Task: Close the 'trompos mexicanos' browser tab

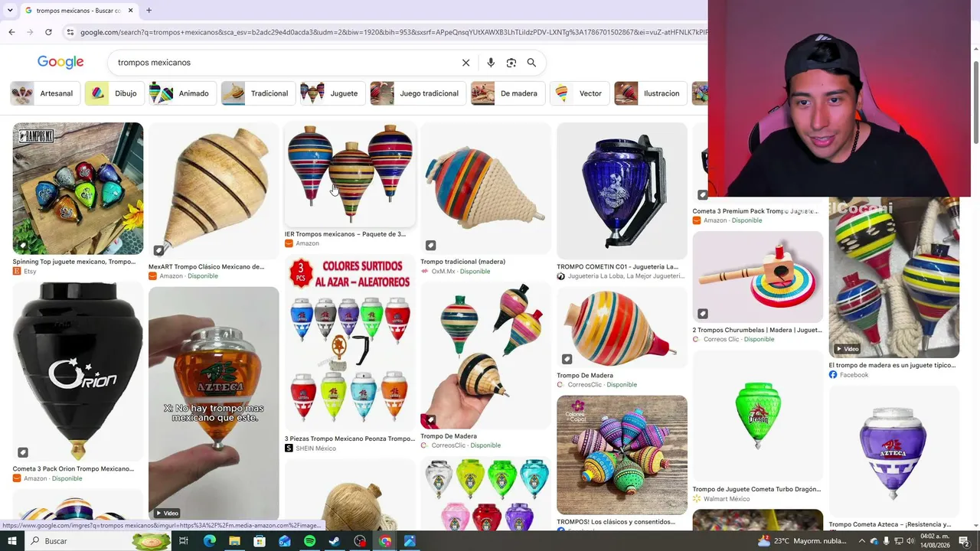Action: coord(130,11)
